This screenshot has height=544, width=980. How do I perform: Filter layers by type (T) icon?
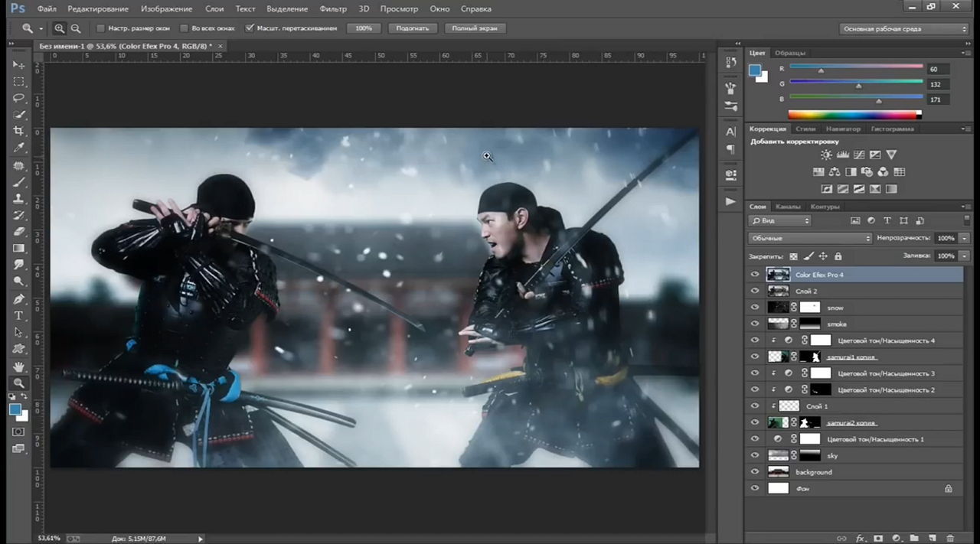point(887,220)
